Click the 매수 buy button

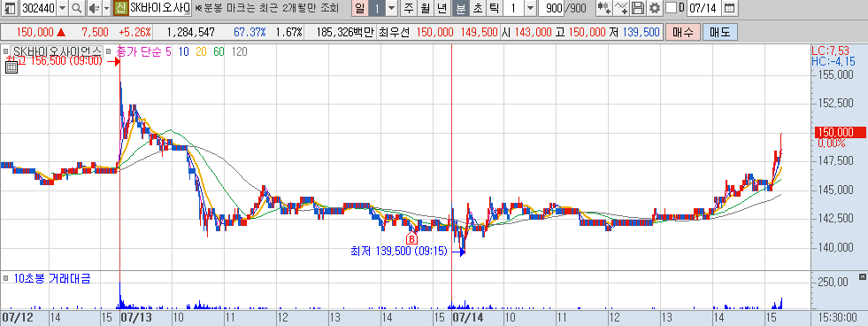click(x=683, y=32)
